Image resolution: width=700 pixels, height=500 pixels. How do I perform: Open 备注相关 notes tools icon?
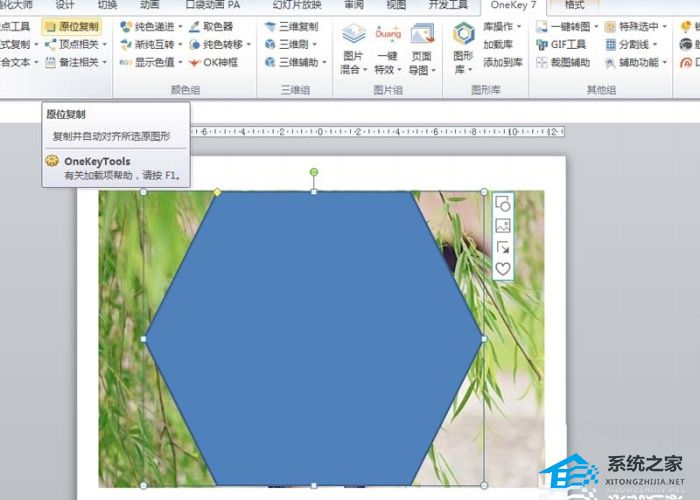coord(50,62)
